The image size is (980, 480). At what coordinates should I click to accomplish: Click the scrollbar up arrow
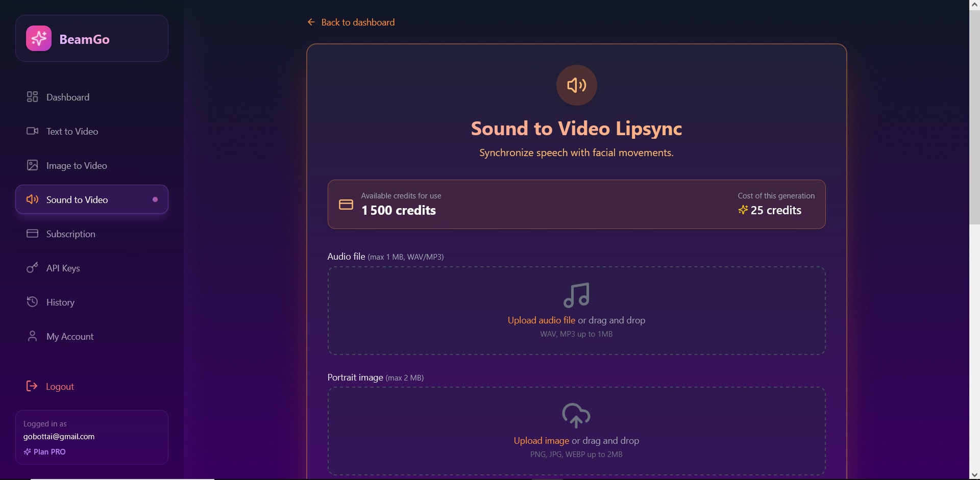pyautogui.click(x=974, y=5)
